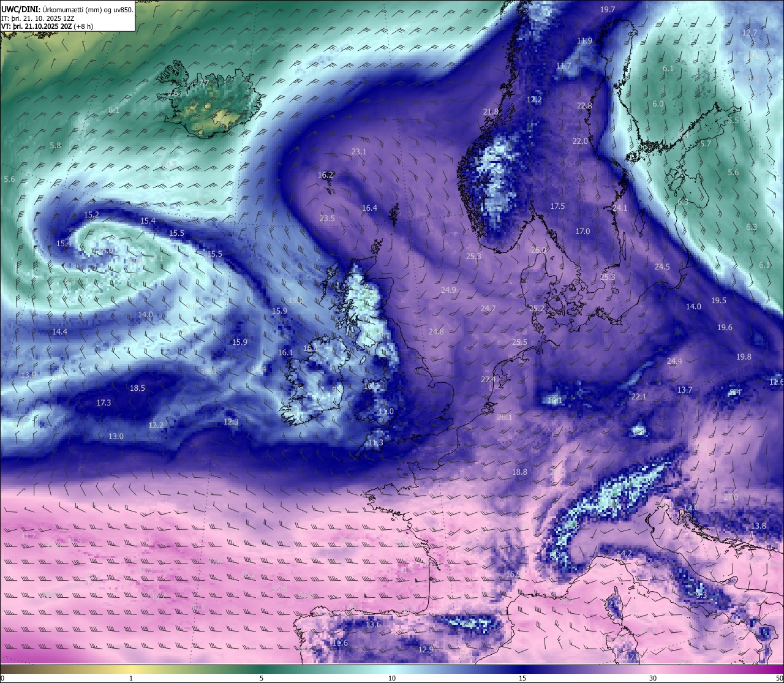Click the 21.8 value off Norway's coast
Viewport: 784px width, 683px height.
click(x=491, y=111)
